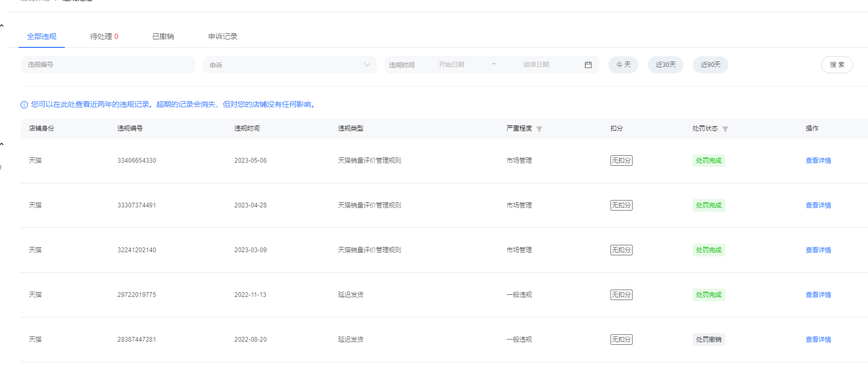Click violation number 33406654330
The width and height of the screenshot is (868, 368).
pyautogui.click(x=137, y=161)
